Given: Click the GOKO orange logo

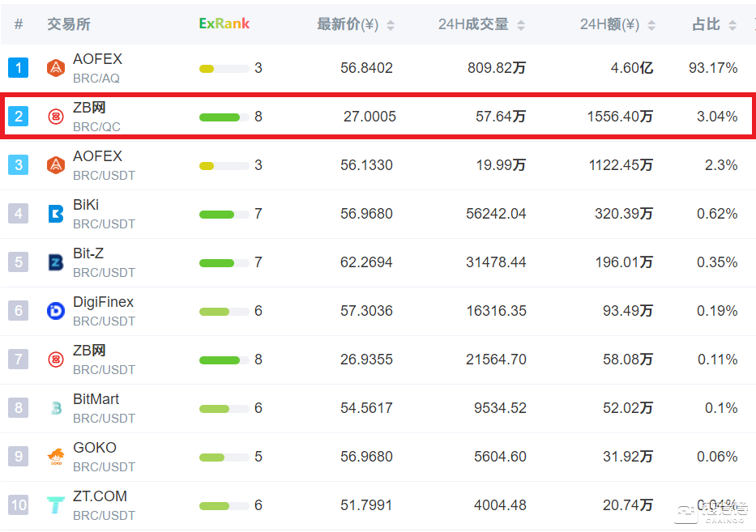Looking at the screenshot, I should pyautogui.click(x=55, y=456).
